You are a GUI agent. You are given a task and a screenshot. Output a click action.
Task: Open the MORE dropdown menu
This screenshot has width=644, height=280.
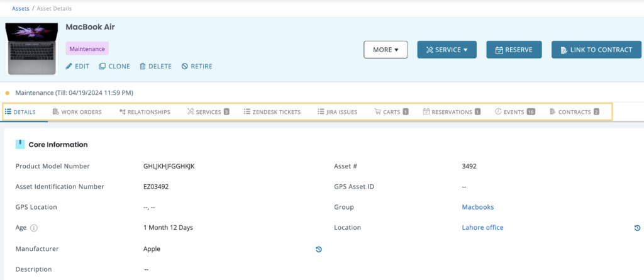tap(386, 50)
